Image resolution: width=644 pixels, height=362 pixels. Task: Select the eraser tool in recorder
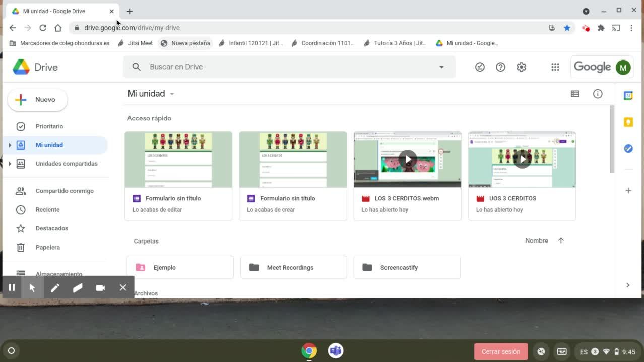pos(78,288)
